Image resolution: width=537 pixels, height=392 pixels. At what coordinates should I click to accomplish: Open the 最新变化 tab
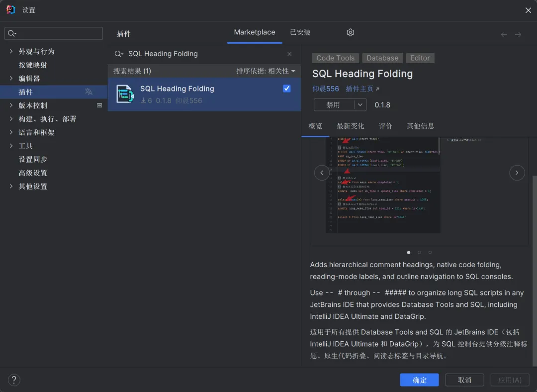pyautogui.click(x=351, y=126)
